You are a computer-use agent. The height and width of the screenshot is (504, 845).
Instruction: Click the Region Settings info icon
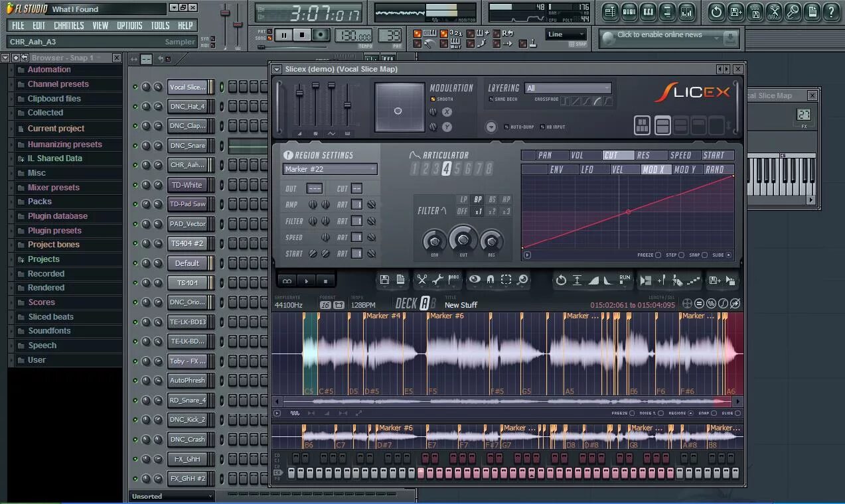point(288,155)
